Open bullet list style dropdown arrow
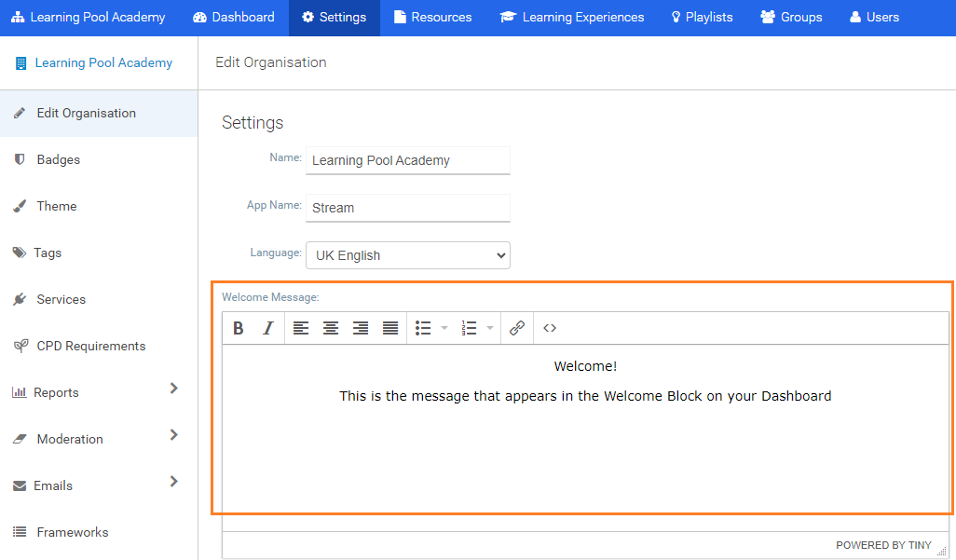Screen dimensions: 956x560 point(444,328)
